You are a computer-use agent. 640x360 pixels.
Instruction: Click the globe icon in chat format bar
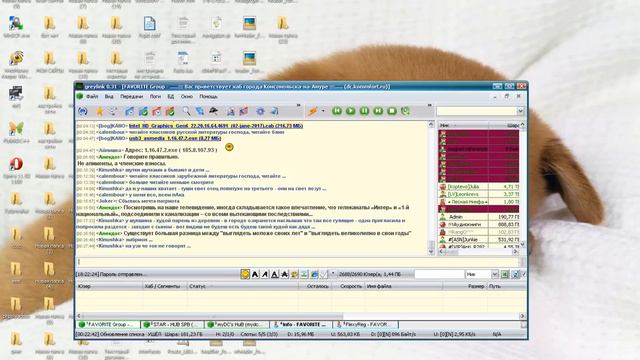(x=314, y=274)
